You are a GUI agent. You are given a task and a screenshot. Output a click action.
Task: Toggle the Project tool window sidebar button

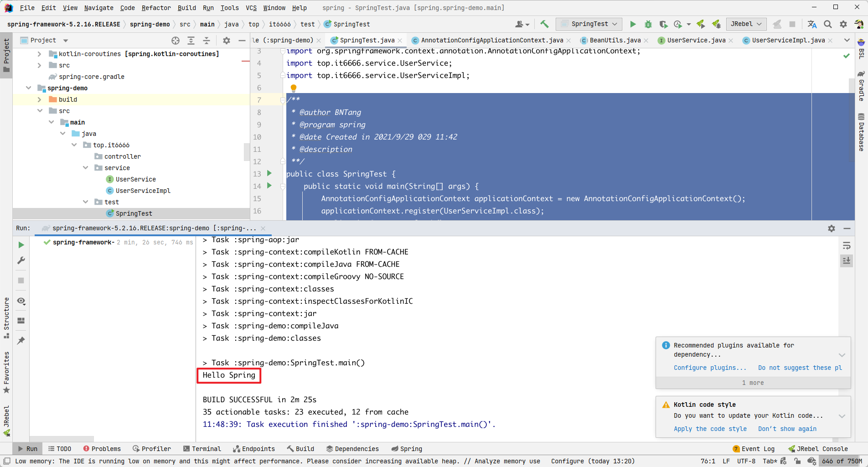[6, 55]
